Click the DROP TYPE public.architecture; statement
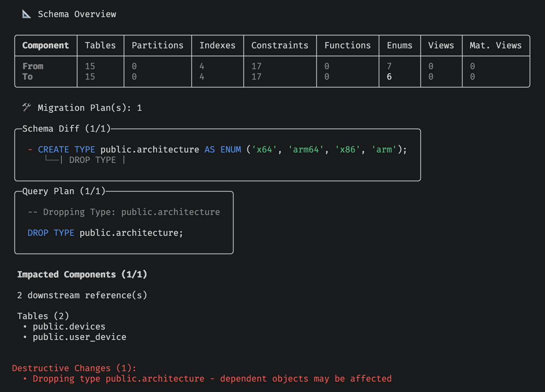Screen dimensions: 545x392 tap(105, 233)
